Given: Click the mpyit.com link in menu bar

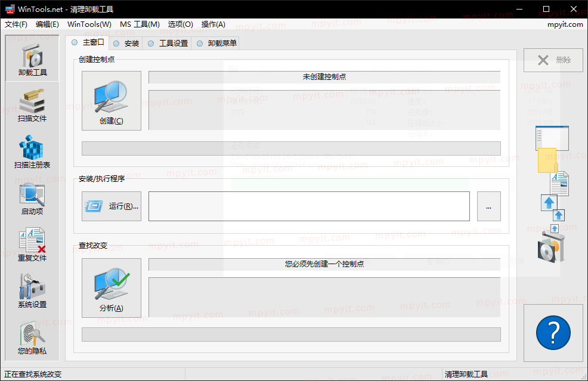Looking at the screenshot, I should [x=565, y=24].
